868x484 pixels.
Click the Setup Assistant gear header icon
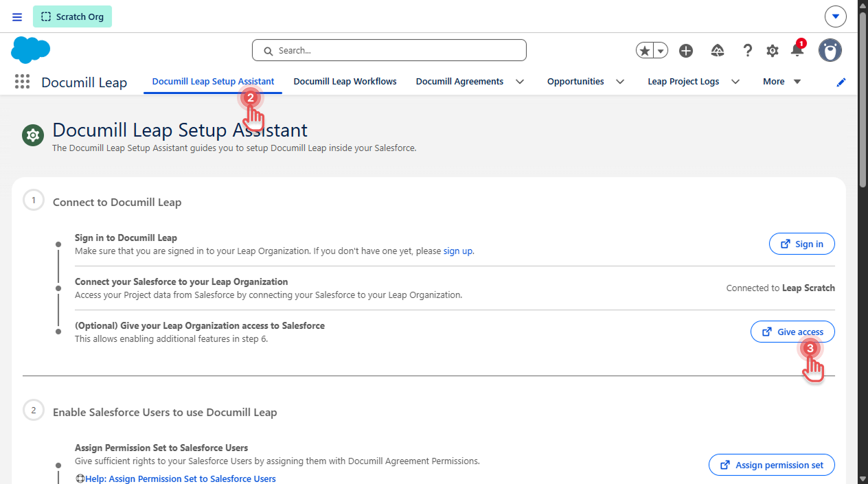pyautogui.click(x=32, y=135)
